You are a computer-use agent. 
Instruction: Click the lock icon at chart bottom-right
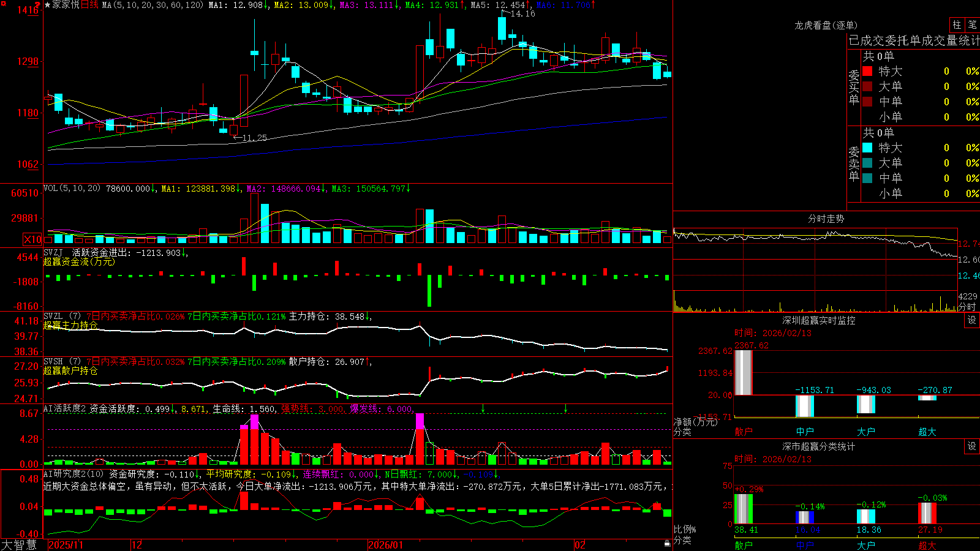point(668,544)
